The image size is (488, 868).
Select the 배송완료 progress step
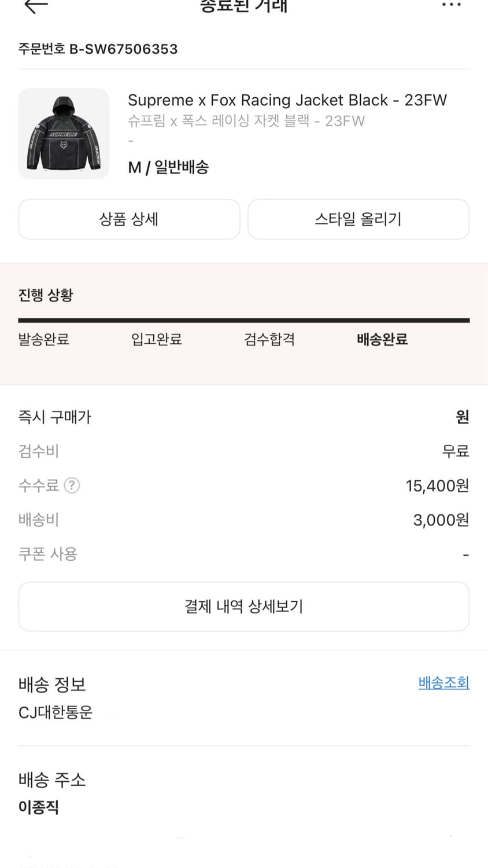[x=382, y=339]
